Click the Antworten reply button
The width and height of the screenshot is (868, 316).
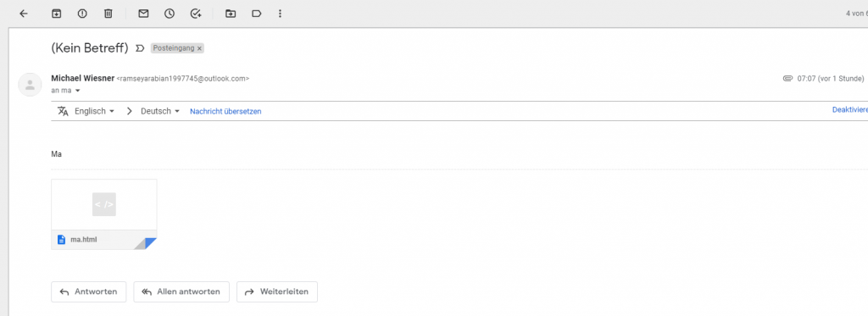click(x=88, y=291)
